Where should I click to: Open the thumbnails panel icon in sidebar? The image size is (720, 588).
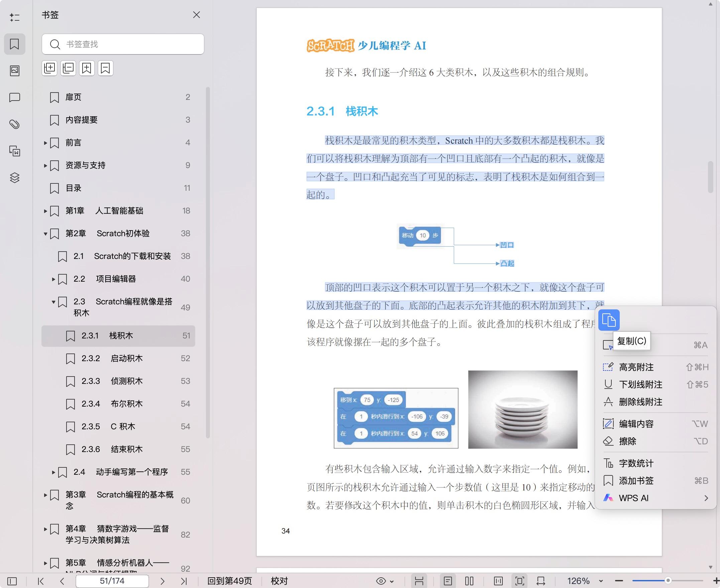coord(15,70)
